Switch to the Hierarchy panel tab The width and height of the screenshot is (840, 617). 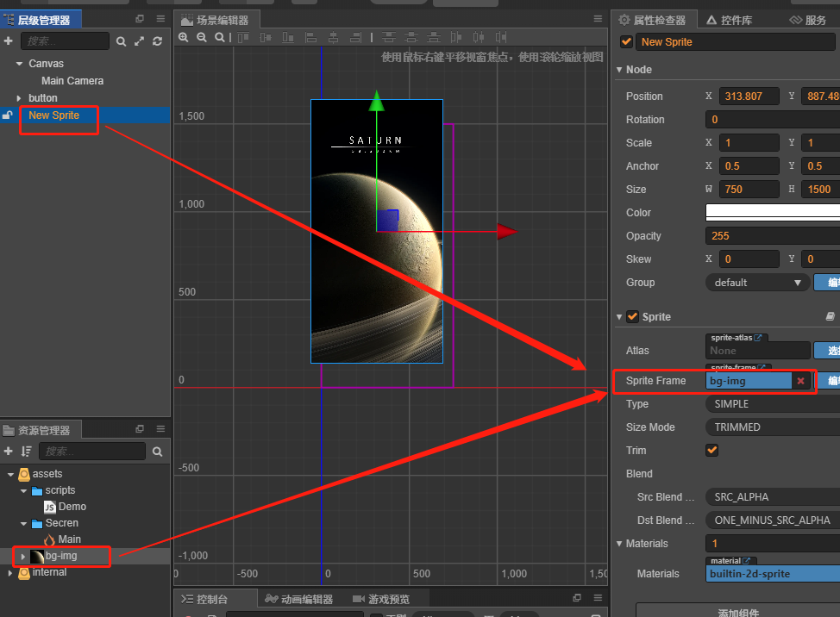41,20
